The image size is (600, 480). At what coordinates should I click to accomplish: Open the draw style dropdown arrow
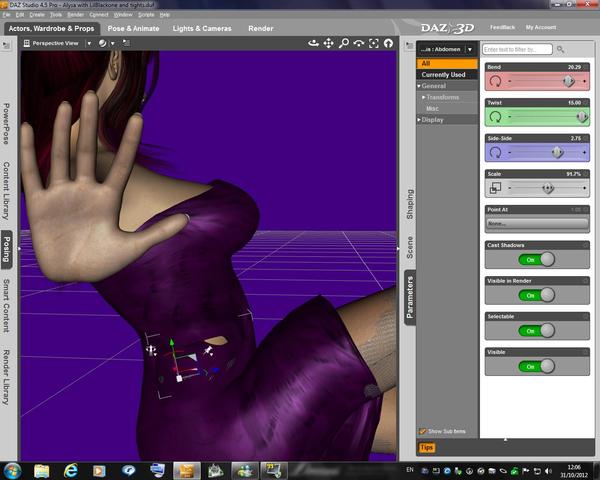click(x=113, y=43)
